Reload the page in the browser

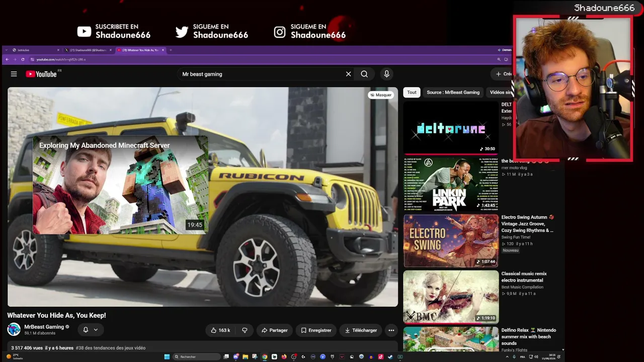23,59
